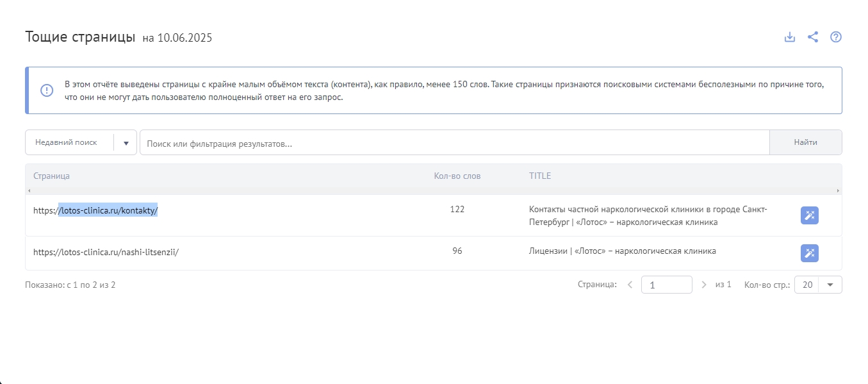Focus the search and filter results field
Screen dimensions: 868x384
pos(454,142)
